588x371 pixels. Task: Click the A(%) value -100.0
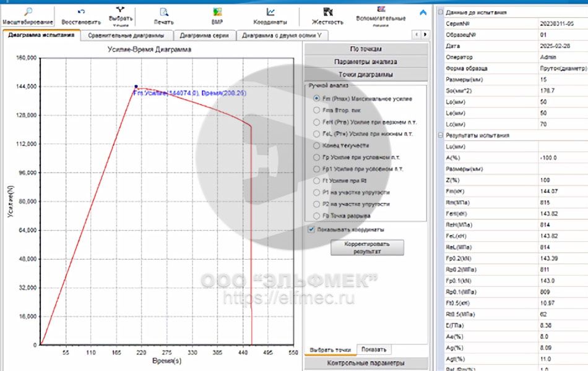pos(548,158)
